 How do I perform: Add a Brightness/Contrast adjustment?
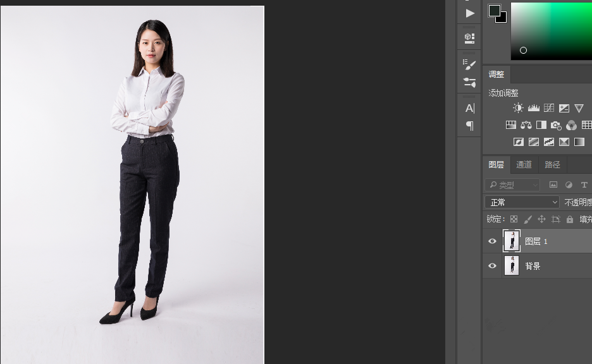tap(518, 108)
